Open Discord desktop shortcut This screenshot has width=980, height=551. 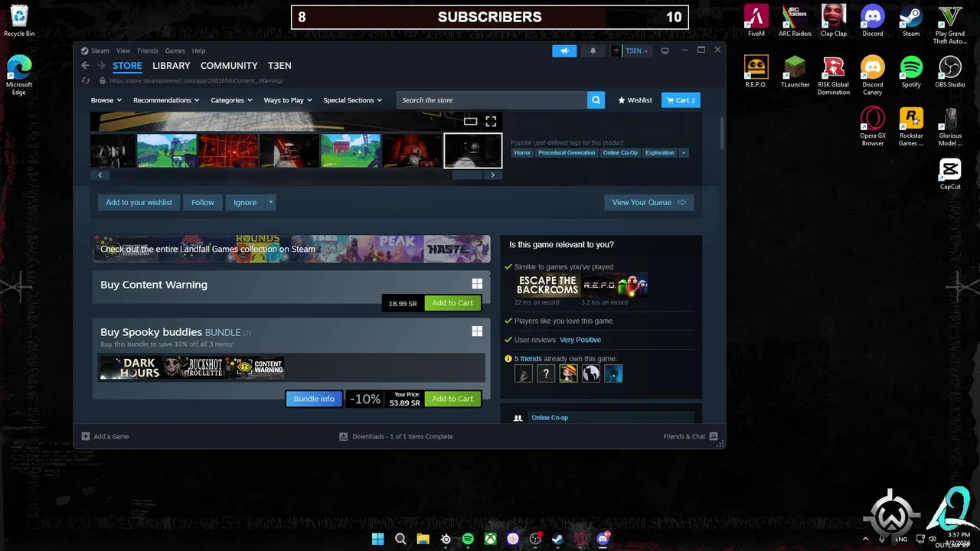coord(872,21)
